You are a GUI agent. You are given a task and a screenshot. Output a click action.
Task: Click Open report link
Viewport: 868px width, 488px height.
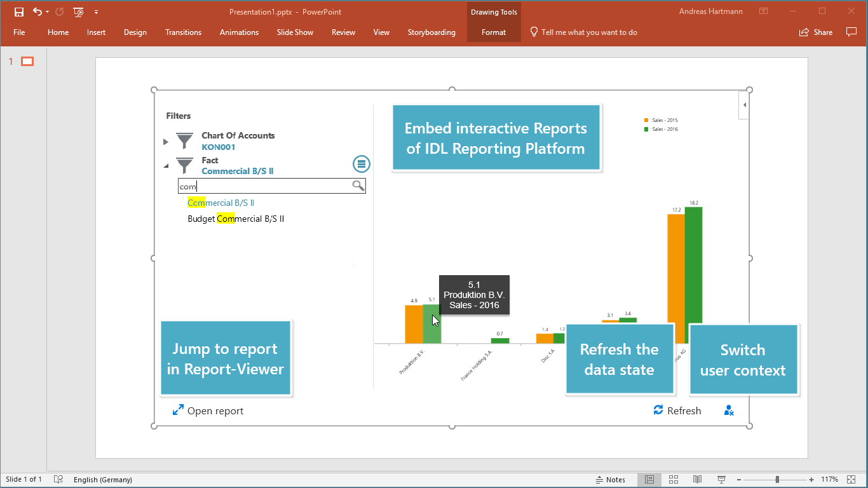(208, 410)
